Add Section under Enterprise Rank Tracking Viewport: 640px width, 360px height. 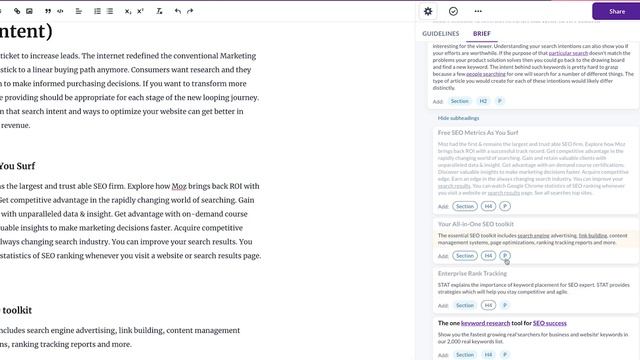pos(465,305)
